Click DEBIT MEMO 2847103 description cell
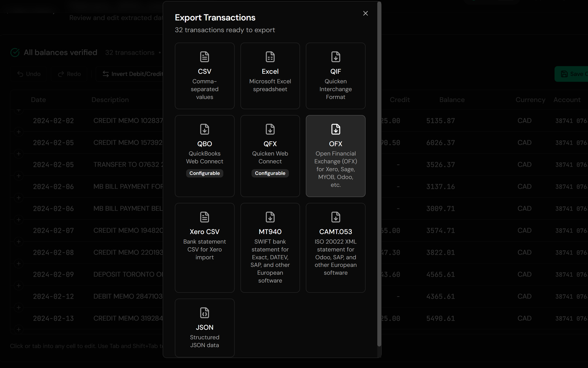The width and height of the screenshot is (588, 368). 128,296
